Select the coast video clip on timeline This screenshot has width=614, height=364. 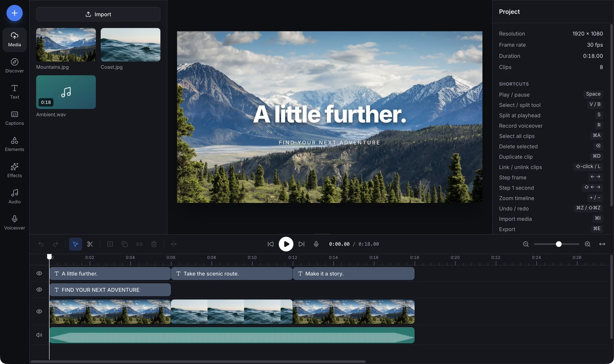[x=232, y=312]
